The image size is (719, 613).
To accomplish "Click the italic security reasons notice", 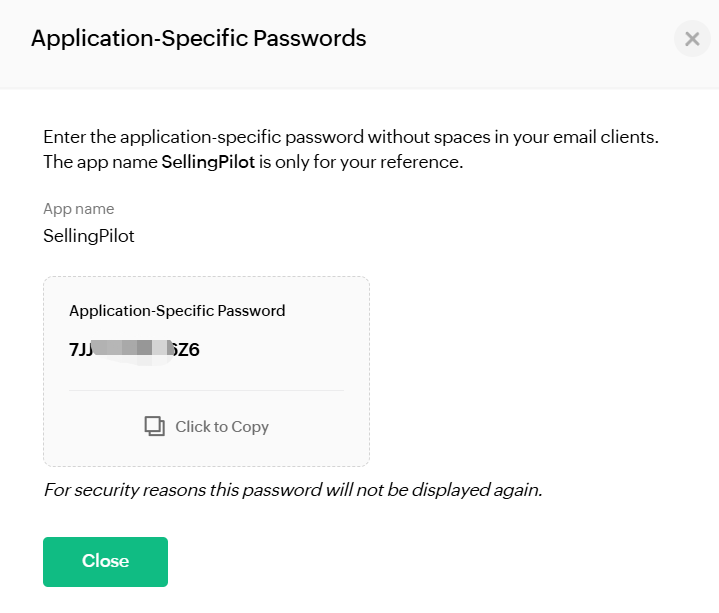I will 293,490.
